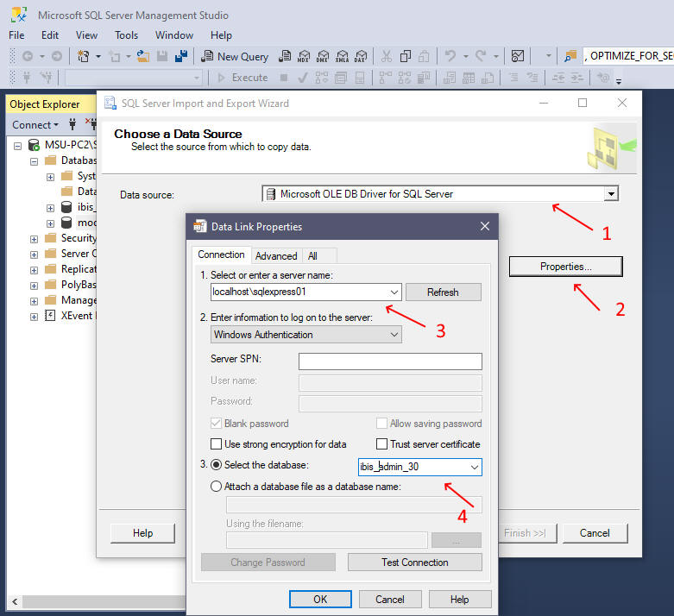Click the New Query toolbar button
This screenshot has height=616, width=674.
point(235,56)
